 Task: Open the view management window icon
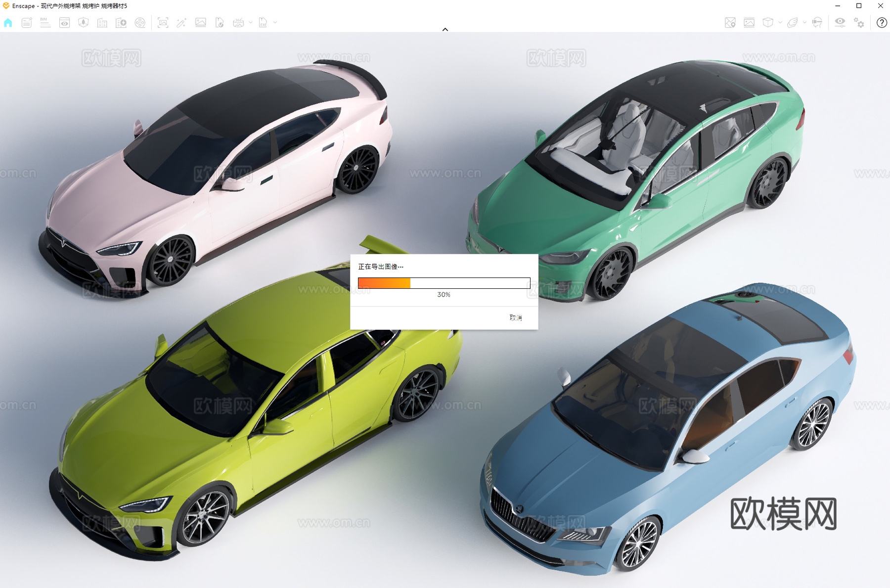click(64, 23)
